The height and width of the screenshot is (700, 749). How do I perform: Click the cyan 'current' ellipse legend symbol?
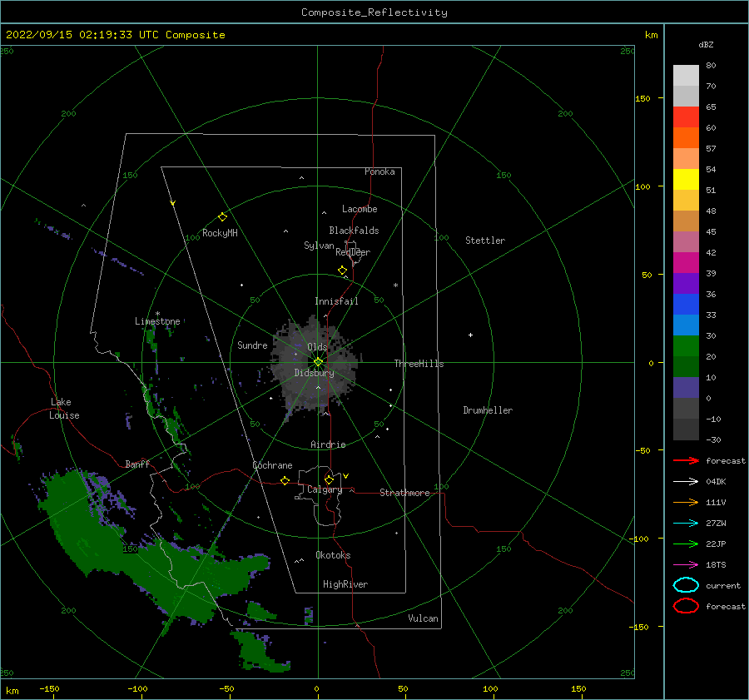686,585
